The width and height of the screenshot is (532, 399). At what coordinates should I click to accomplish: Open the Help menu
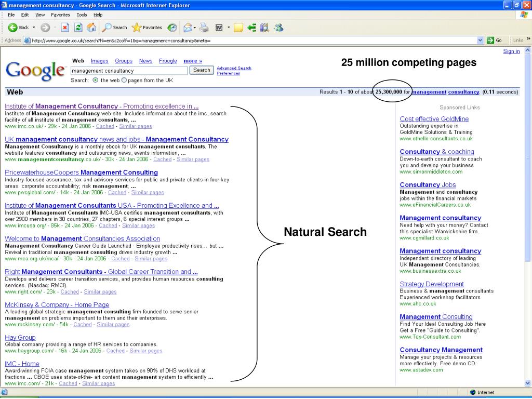[x=98, y=15]
